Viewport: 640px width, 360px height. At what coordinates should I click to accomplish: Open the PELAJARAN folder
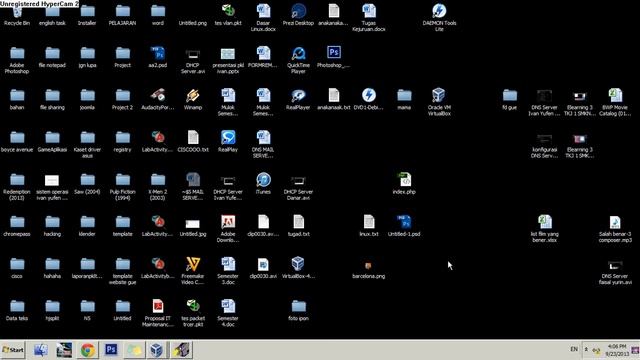pos(122,16)
